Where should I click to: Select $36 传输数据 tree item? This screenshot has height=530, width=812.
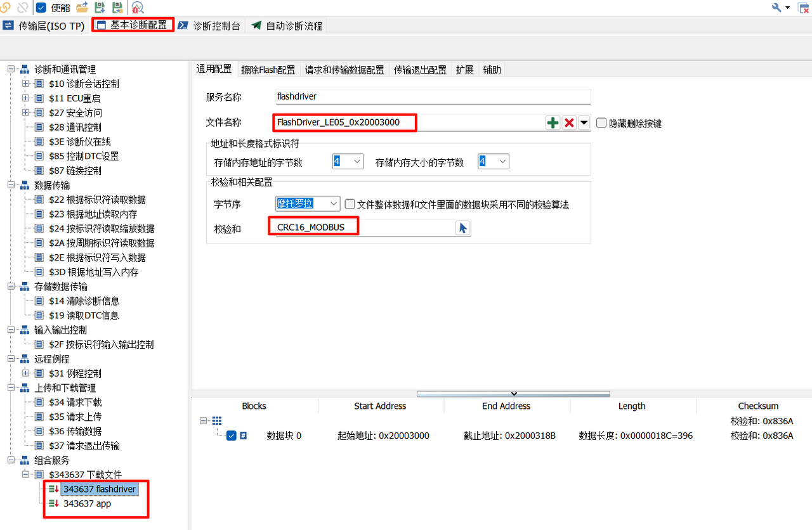[75, 431]
